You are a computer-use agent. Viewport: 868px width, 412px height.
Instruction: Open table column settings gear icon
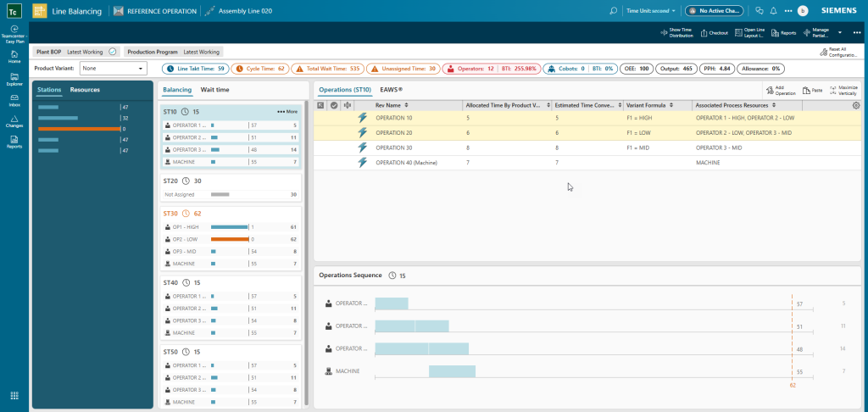[x=856, y=105]
